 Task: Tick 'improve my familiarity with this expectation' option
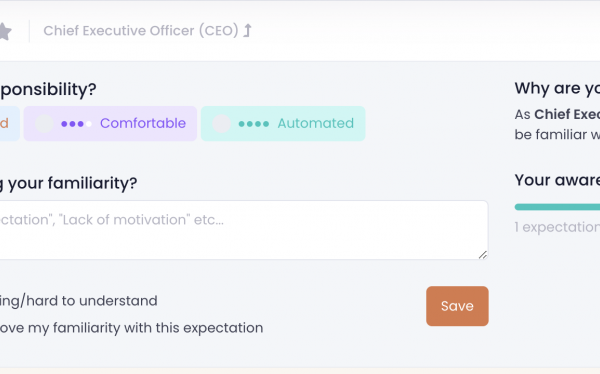(x=131, y=328)
